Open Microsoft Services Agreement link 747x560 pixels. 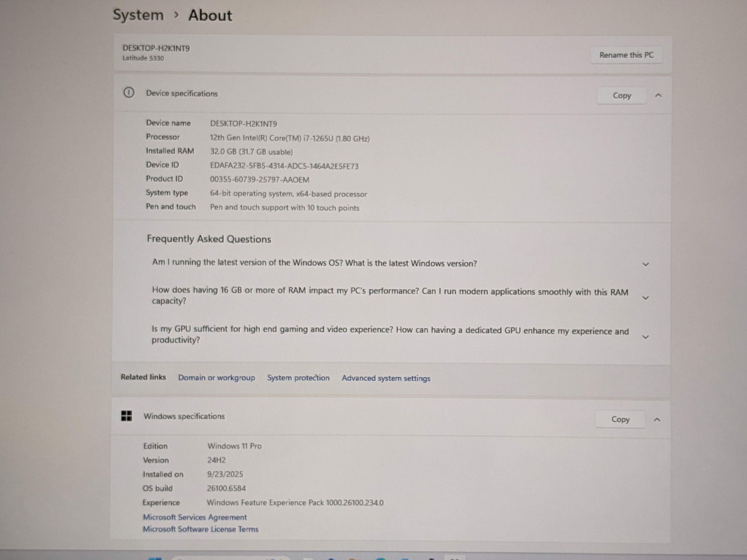tap(195, 517)
